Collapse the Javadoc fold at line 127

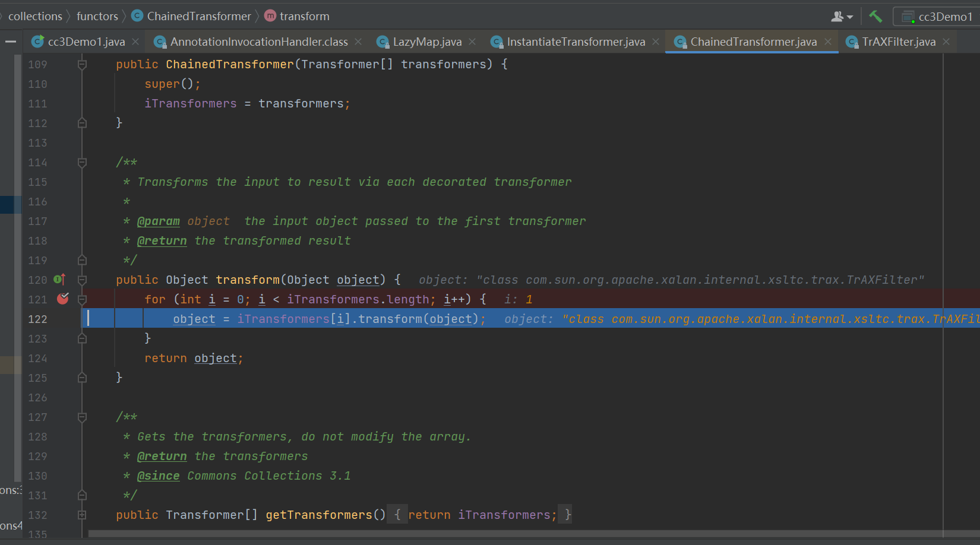point(82,417)
